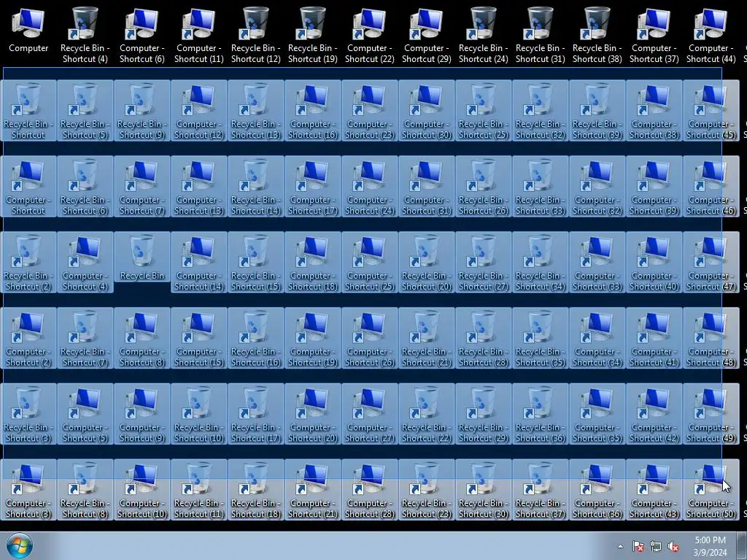Select Recycle Bin - Shortcut (36) icon
Screen dimensions: 747x560
point(541,414)
